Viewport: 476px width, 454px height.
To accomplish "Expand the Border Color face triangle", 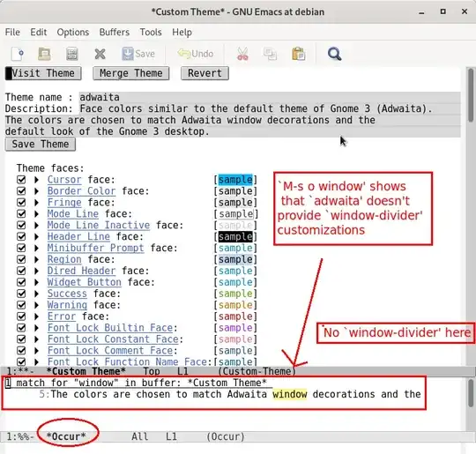I will (x=36, y=191).
